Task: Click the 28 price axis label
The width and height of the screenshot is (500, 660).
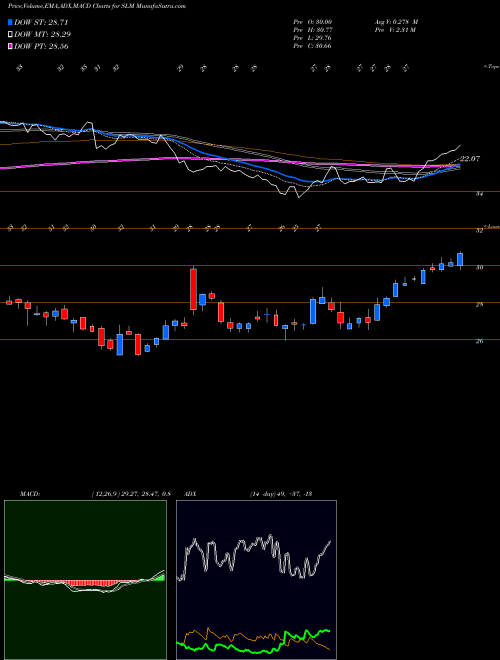Action: pyautogui.click(x=479, y=305)
